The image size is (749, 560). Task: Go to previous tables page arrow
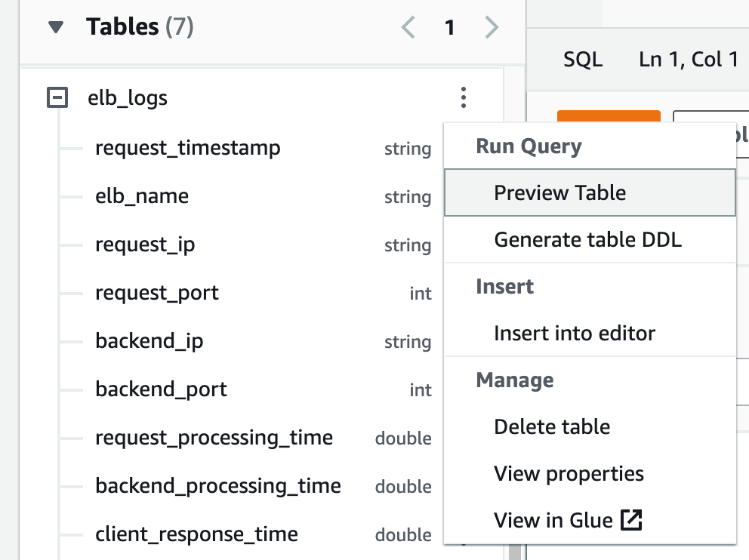click(x=408, y=27)
